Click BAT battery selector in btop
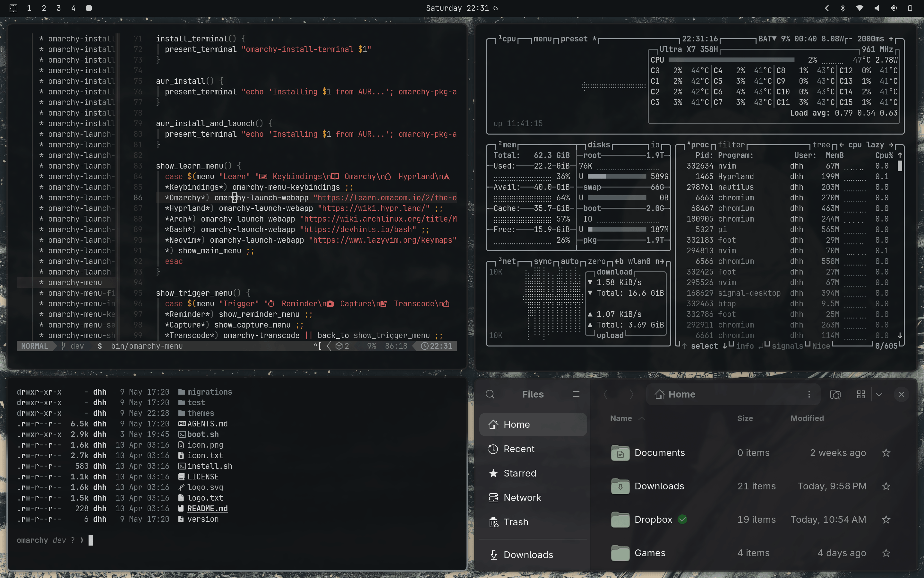 767,39
